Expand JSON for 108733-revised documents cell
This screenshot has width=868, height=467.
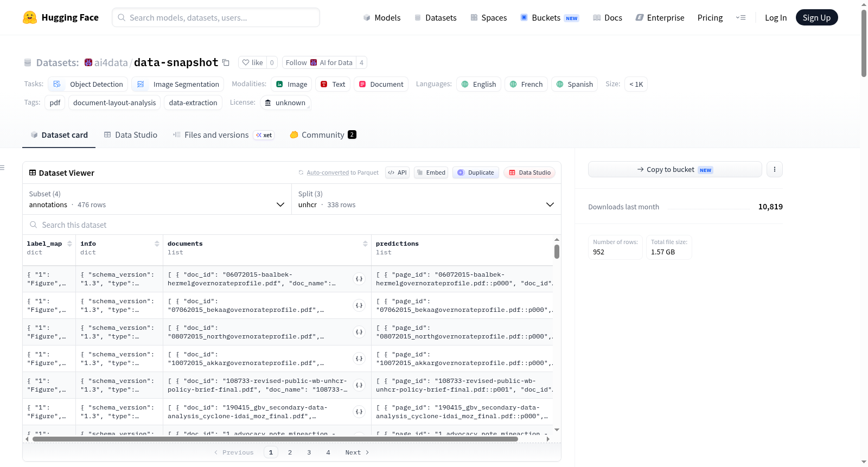tap(359, 385)
